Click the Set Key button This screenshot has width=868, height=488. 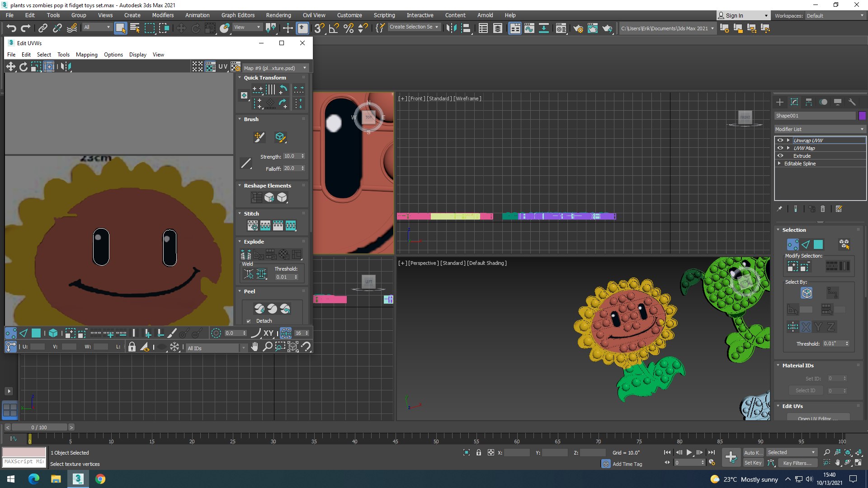[753, 463]
